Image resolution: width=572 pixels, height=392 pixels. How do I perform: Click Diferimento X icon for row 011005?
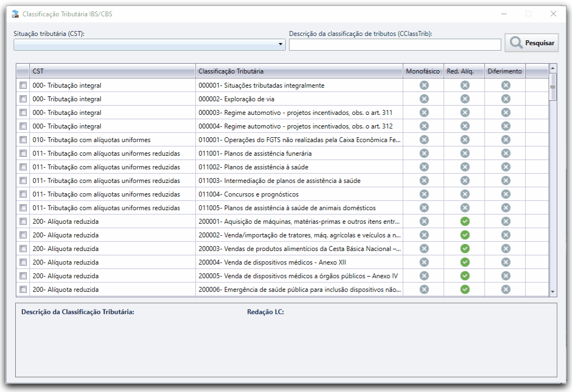pyautogui.click(x=506, y=207)
